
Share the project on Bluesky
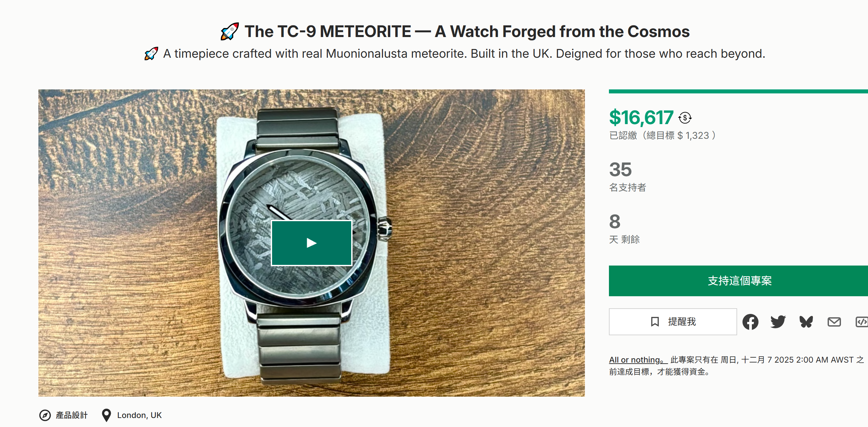[x=806, y=322]
